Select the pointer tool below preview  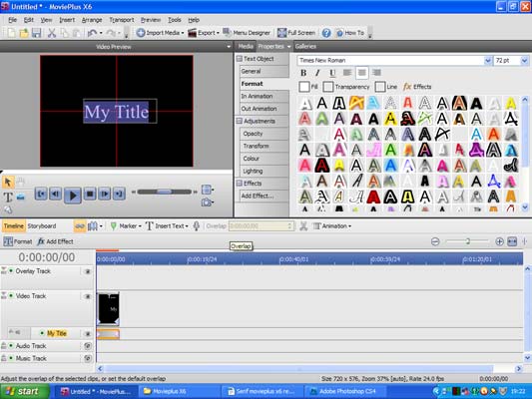click(8, 183)
